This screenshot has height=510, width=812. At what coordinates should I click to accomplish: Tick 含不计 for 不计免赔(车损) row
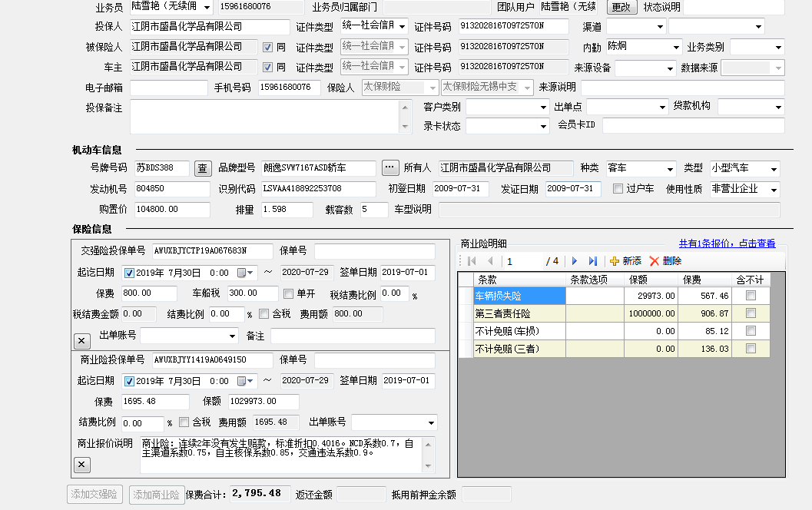751,331
